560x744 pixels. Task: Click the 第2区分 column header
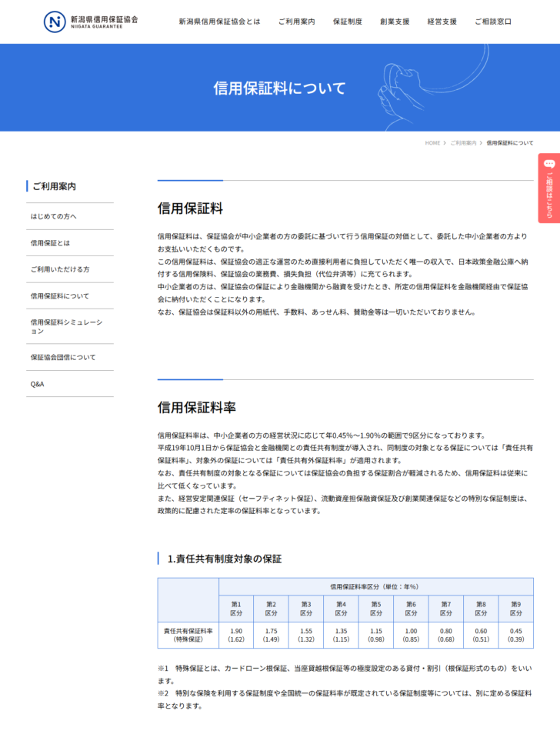click(x=271, y=609)
